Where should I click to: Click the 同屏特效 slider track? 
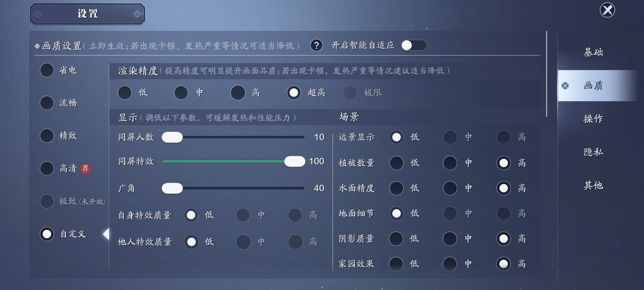[234, 162]
